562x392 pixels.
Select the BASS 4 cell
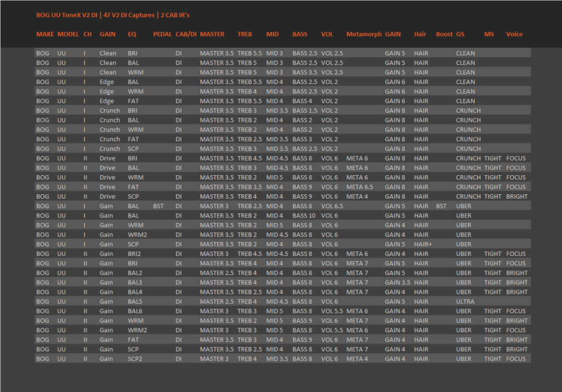point(302,101)
